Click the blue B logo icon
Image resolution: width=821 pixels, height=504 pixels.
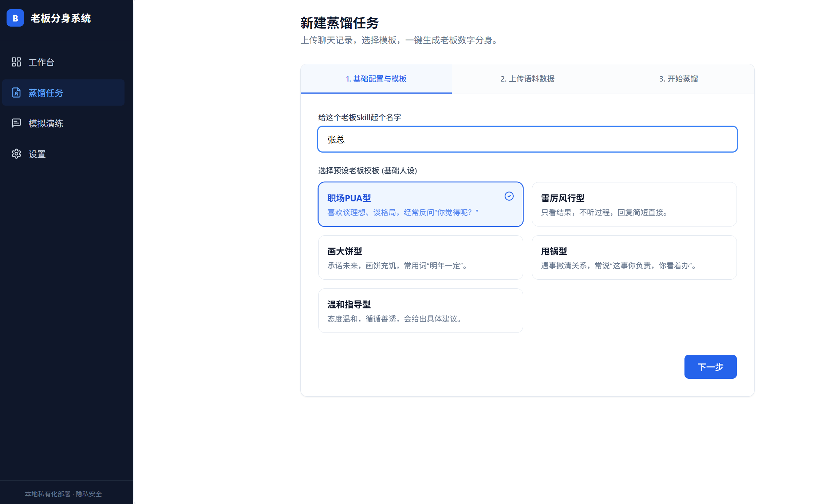coord(15,18)
